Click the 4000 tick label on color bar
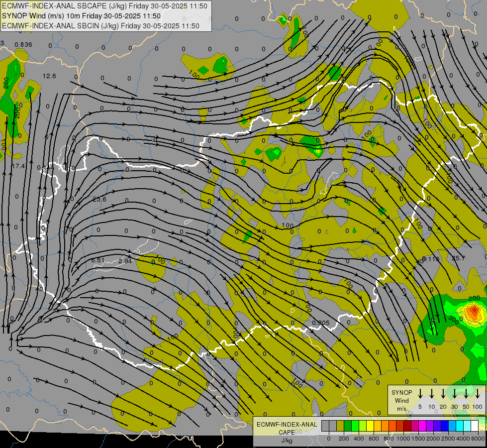The width and height of the screenshot is (487, 448). click(463, 439)
